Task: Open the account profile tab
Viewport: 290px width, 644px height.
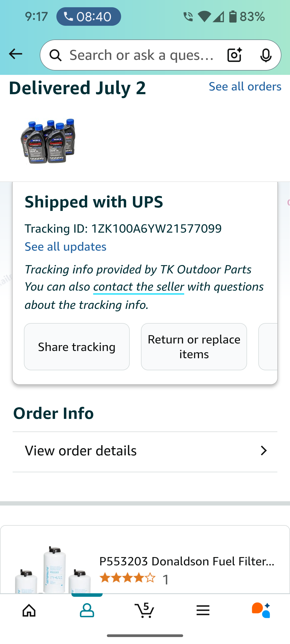Action: [87, 610]
